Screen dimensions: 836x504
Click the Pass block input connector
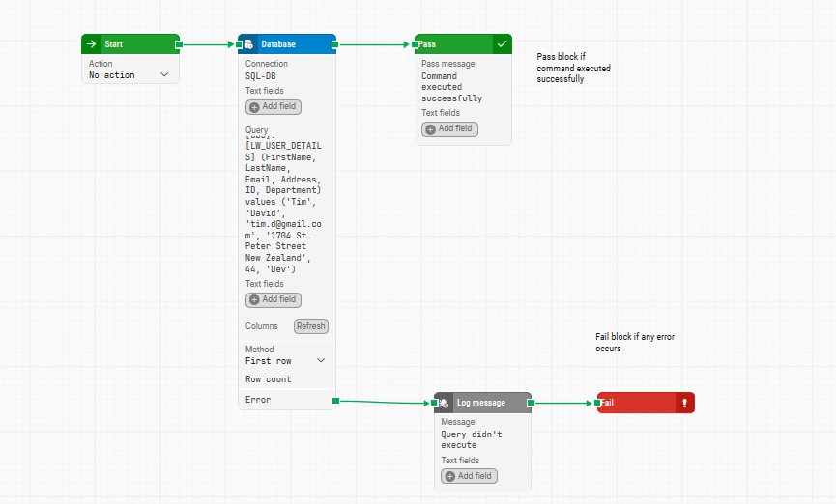click(x=415, y=44)
